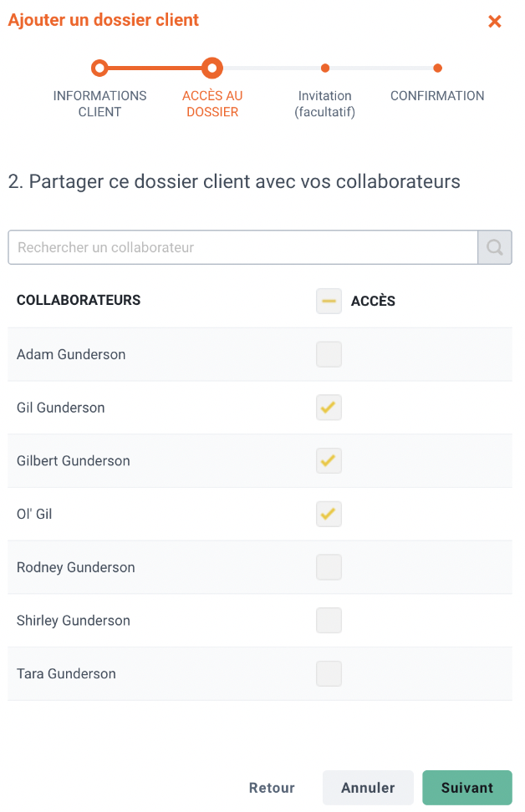Tick access checkbox for Tara Gunderson
The width and height of the screenshot is (525, 812).
point(329,673)
